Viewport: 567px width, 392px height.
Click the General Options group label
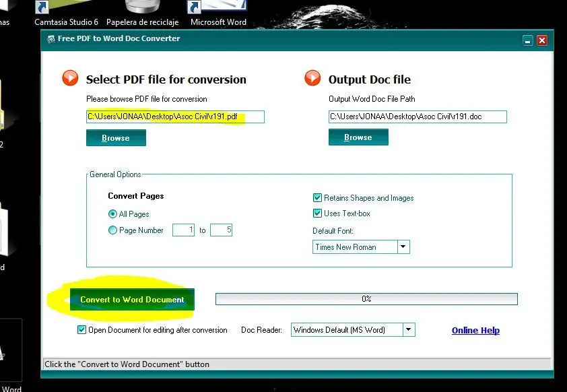point(115,174)
